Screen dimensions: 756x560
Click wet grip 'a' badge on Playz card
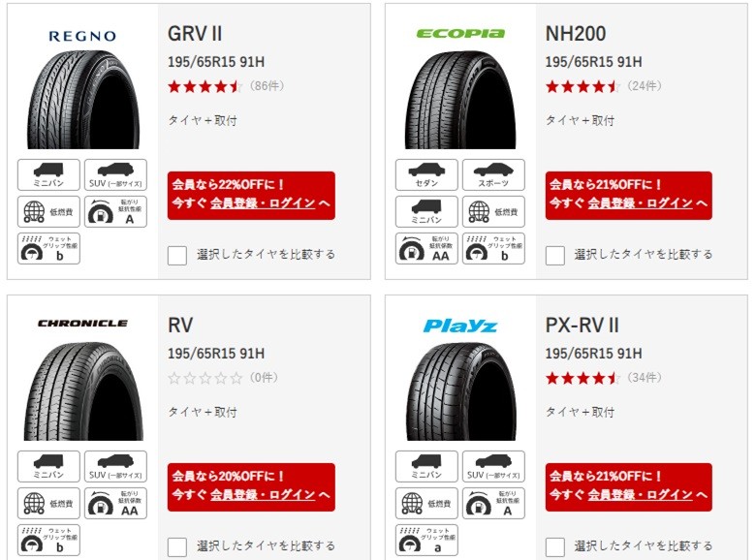426,541
